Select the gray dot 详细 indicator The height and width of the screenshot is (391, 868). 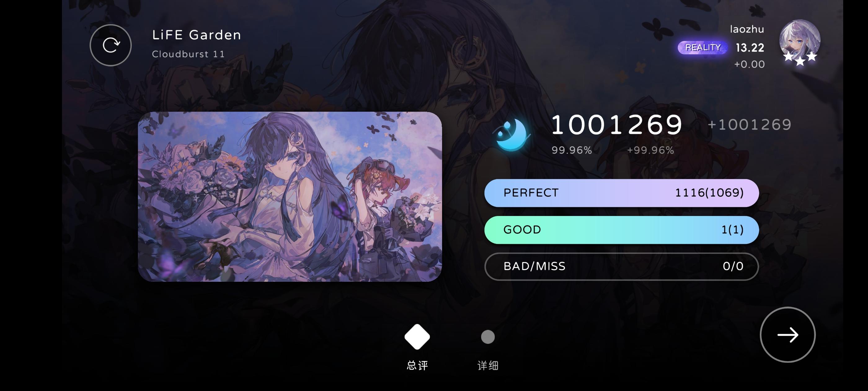(488, 337)
